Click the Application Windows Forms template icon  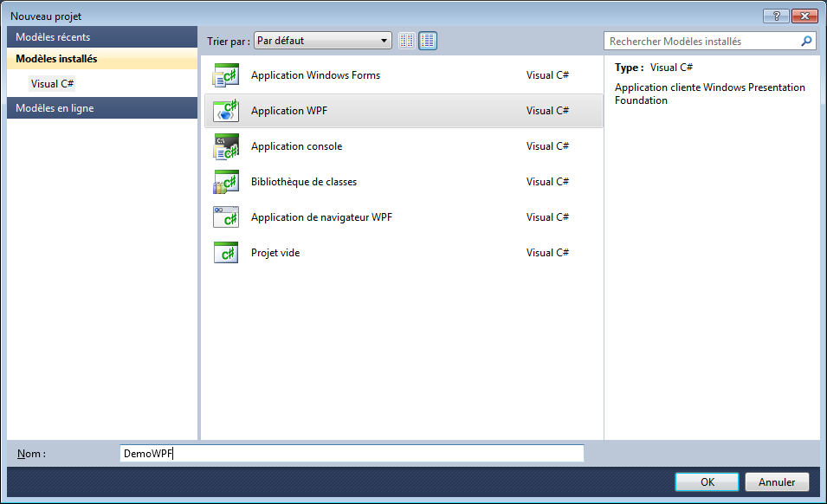click(225, 75)
